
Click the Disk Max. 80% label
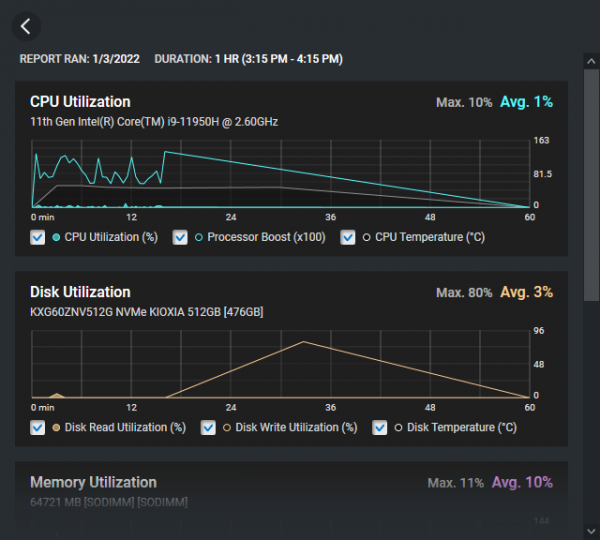pyautogui.click(x=464, y=293)
